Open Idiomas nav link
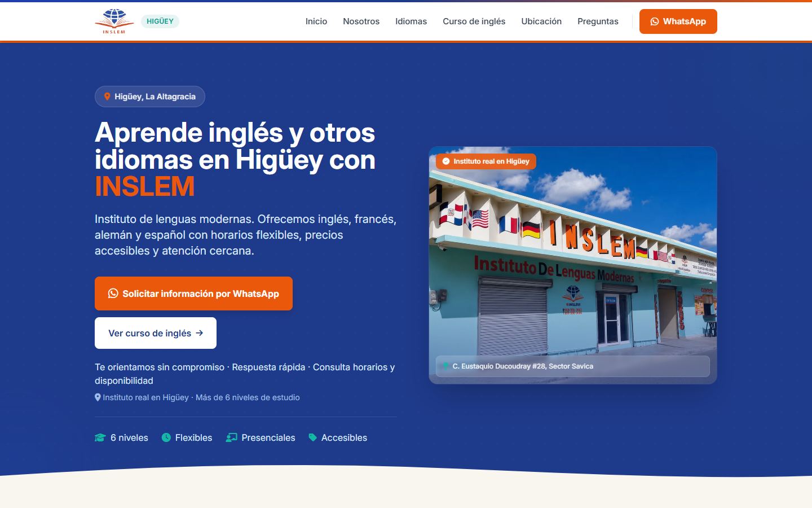 point(411,21)
